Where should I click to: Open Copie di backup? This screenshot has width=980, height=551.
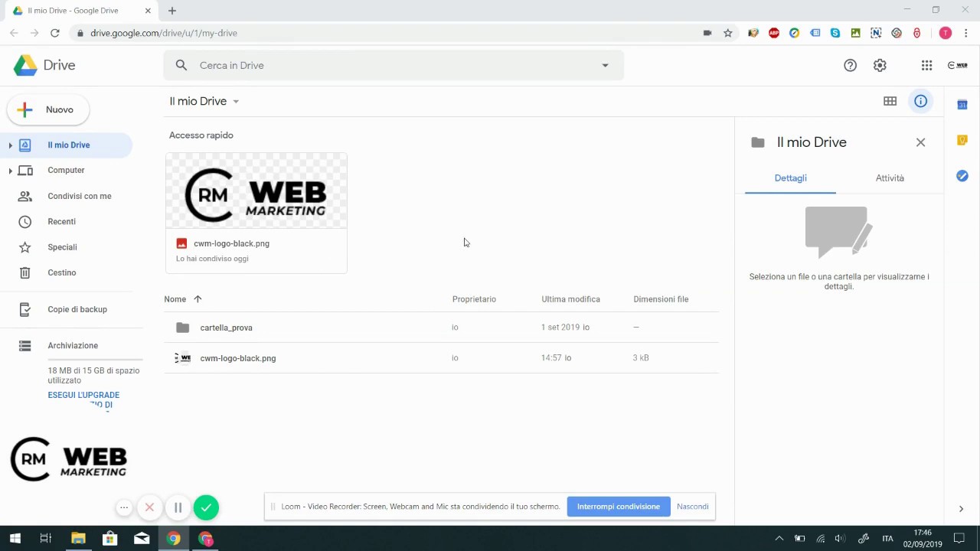point(77,309)
